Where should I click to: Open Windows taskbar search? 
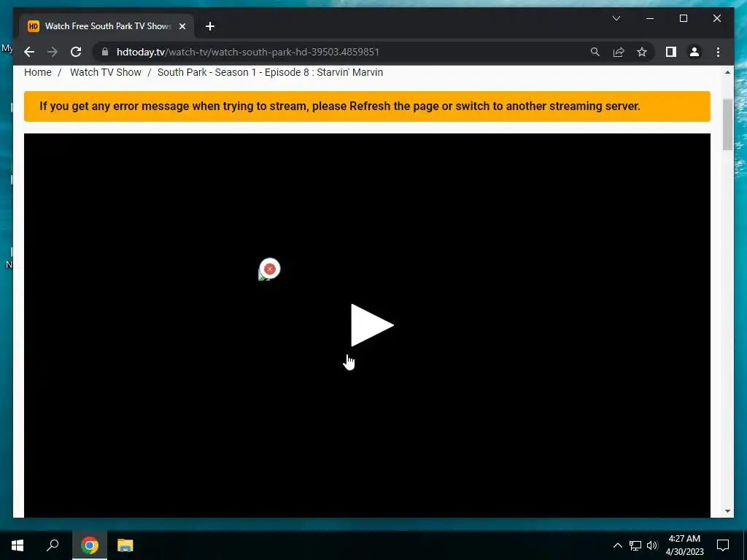(53, 545)
